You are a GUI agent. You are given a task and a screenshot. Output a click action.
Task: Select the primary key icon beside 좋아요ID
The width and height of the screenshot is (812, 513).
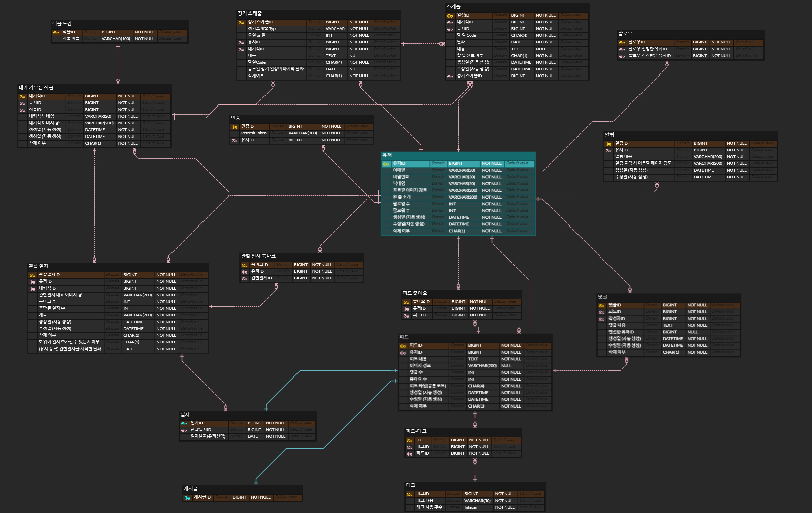406,302
